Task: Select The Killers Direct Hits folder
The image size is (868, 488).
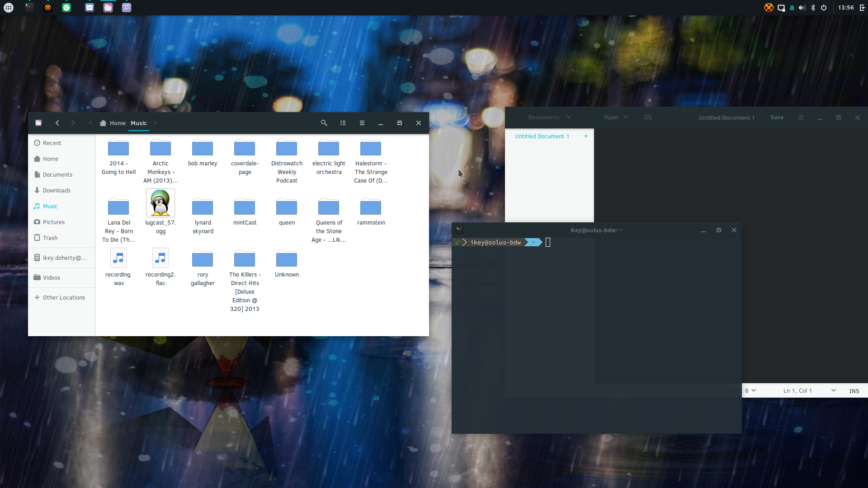Action: tap(245, 281)
